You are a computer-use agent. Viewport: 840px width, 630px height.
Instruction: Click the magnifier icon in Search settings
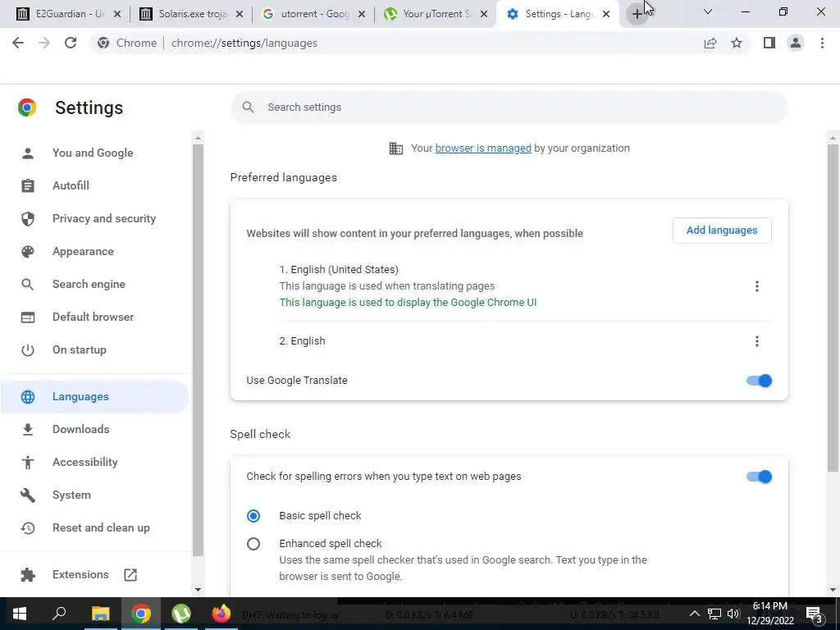pyautogui.click(x=248, y=107)
